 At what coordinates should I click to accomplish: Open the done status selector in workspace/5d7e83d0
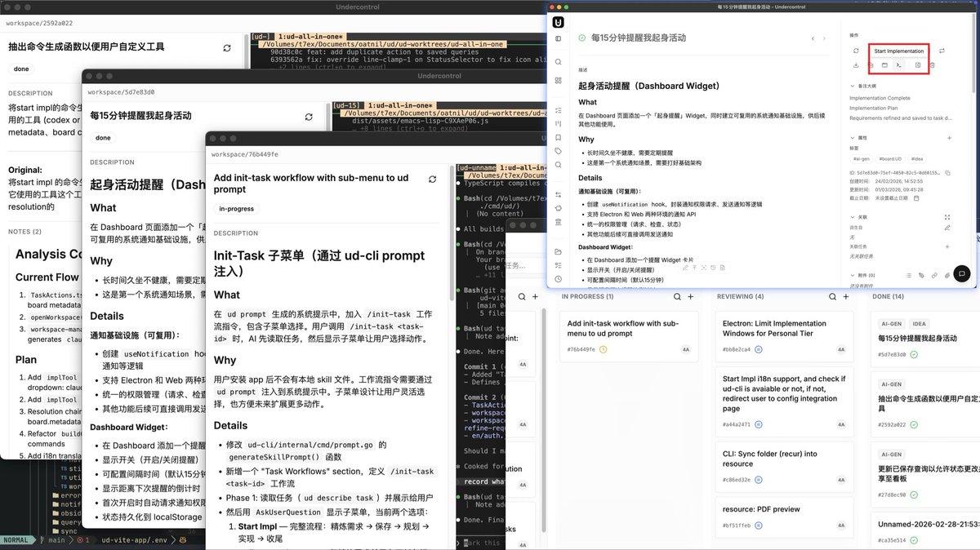tap(103, 138)
